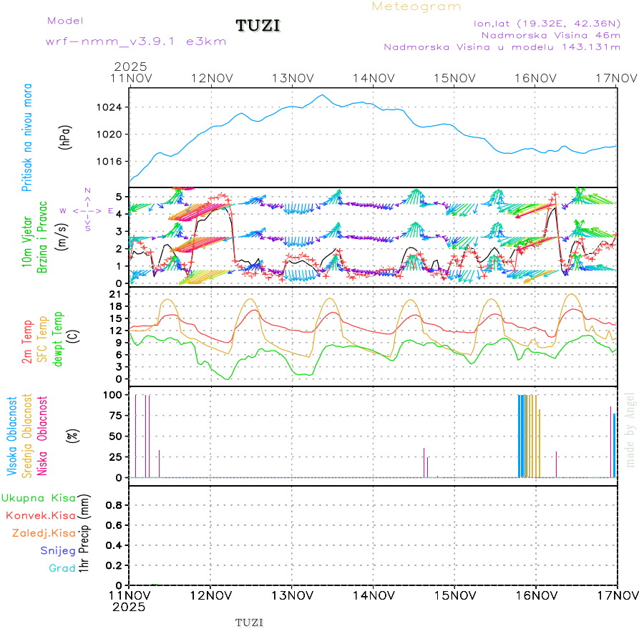The width and height of the screenshot is (644, 644).
Task: Click the Pritisak na nivou mora label
Action: (28, 137)
